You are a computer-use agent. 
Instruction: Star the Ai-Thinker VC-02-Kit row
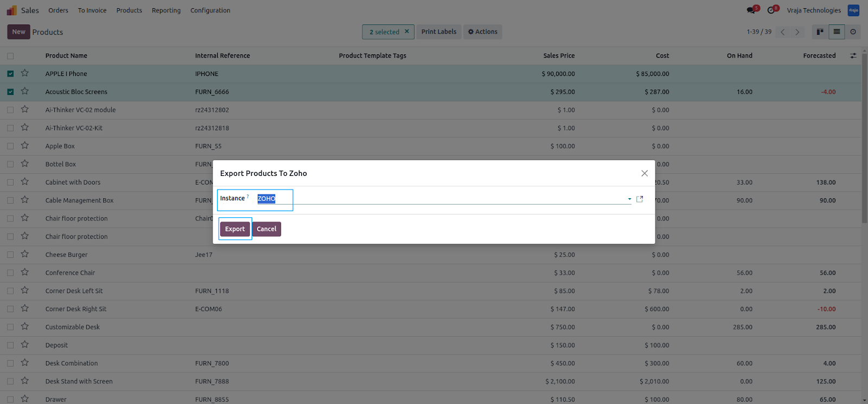[x=25, y=128]
